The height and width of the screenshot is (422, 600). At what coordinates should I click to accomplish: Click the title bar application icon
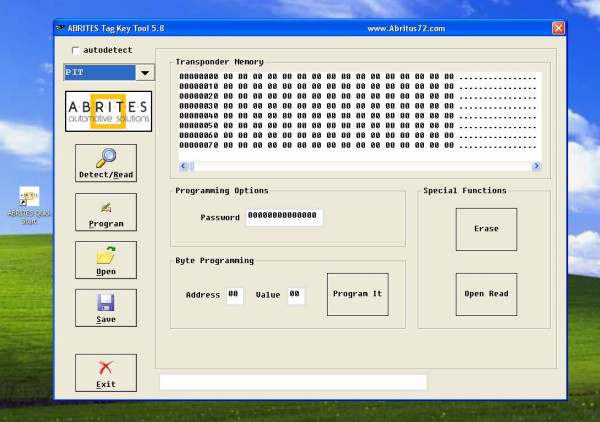pyautogui.click(x=62, y=28)
